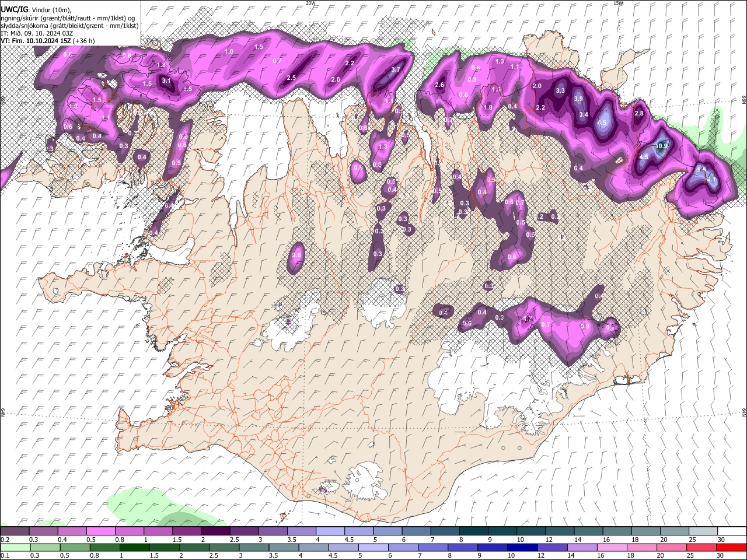The image size is (747, 560).
Task: Pick the white 30 swatch in the upper legend row
Action: (732, 531)
